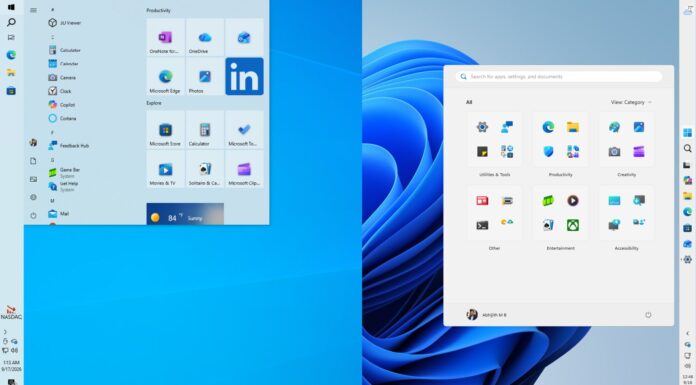Open the OneNote tile

tap(165, 37)
